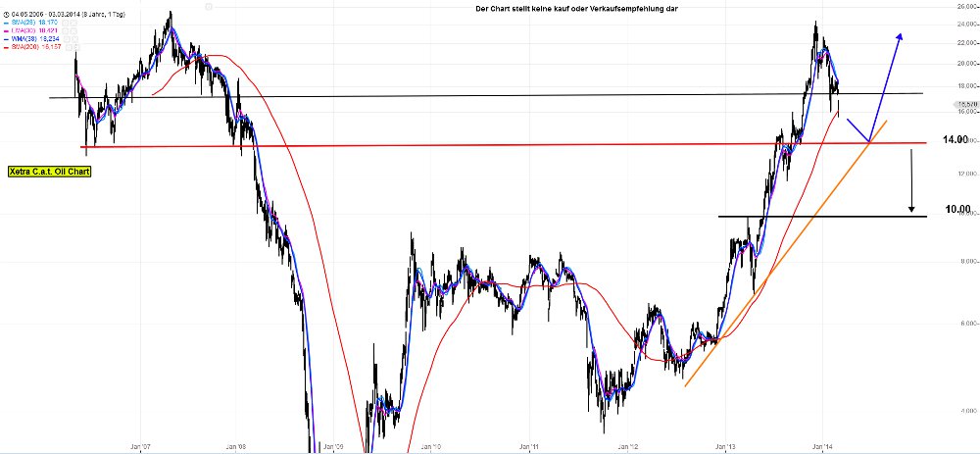Screen dimensions: 980x454
Task: Click the 24.000 price axis label
Action: coord(968,26)
